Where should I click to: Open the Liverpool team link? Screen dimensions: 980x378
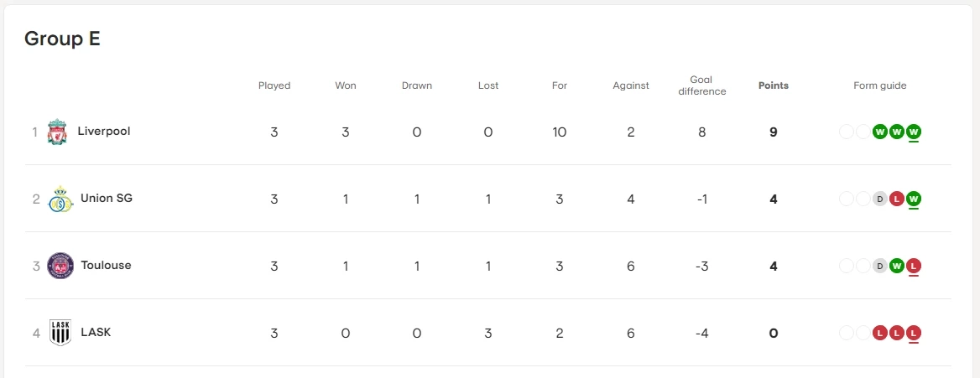click(104, 132)
